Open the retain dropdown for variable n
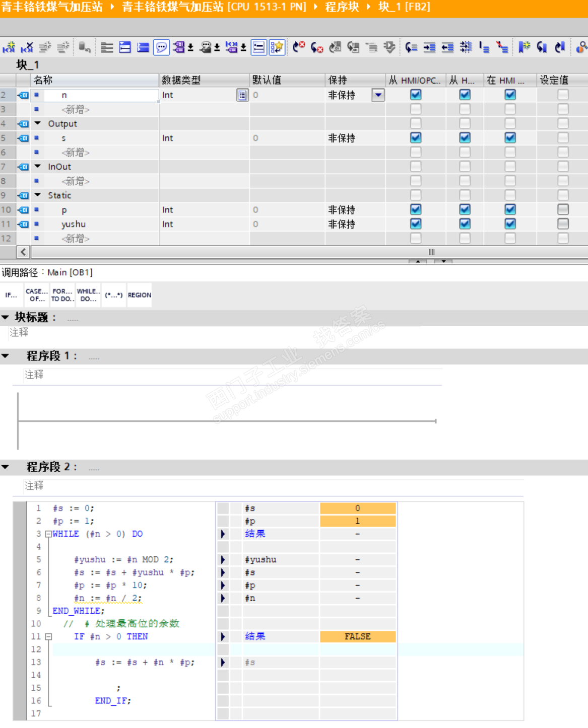 378,95
